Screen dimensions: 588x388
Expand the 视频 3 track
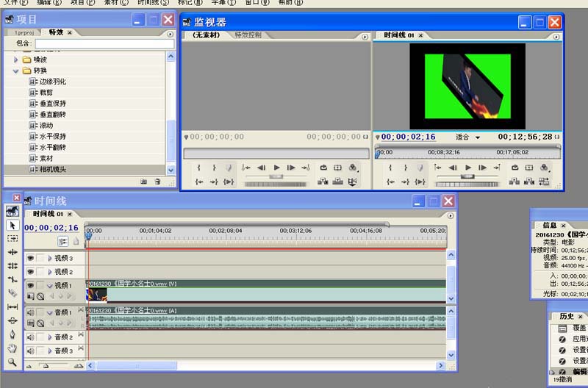[49, 258]
